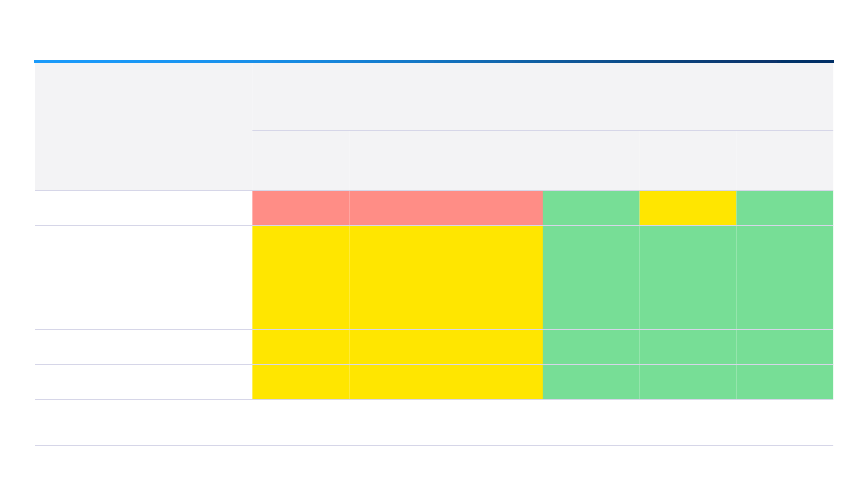Click green cell right of the lone yellow cell
This screenshot has width=868, height=488.
[785, 208]
